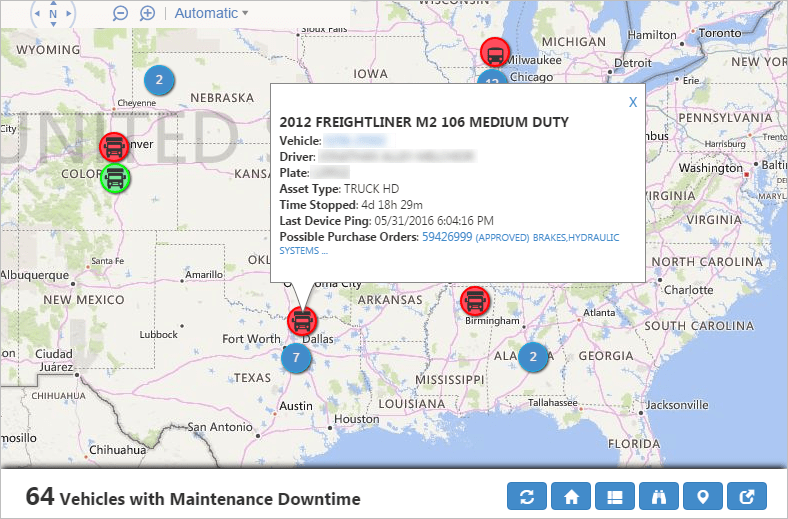Click the location pin toolbar button
The image size is (788, 519).
click(x=703, y=496)
